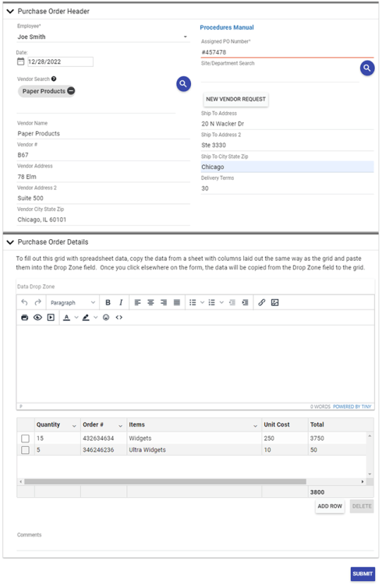Insert an image in editor
Viewport: 382px width, 588px height.
pos(274,302)
